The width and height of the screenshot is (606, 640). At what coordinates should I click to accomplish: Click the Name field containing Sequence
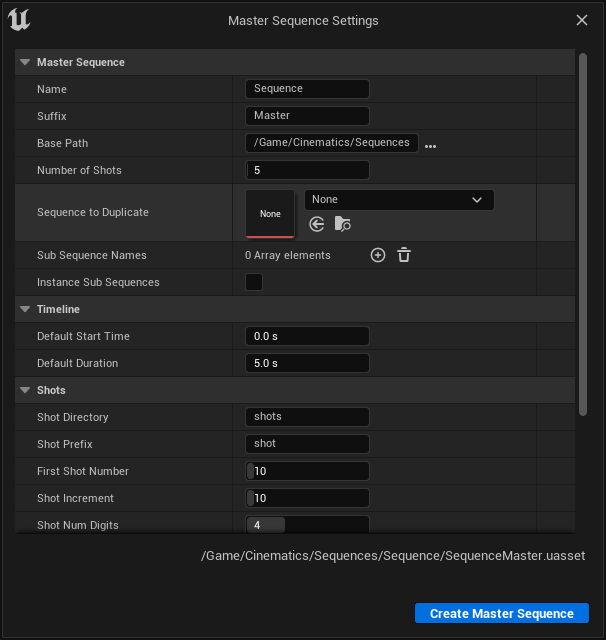[307, 89]
